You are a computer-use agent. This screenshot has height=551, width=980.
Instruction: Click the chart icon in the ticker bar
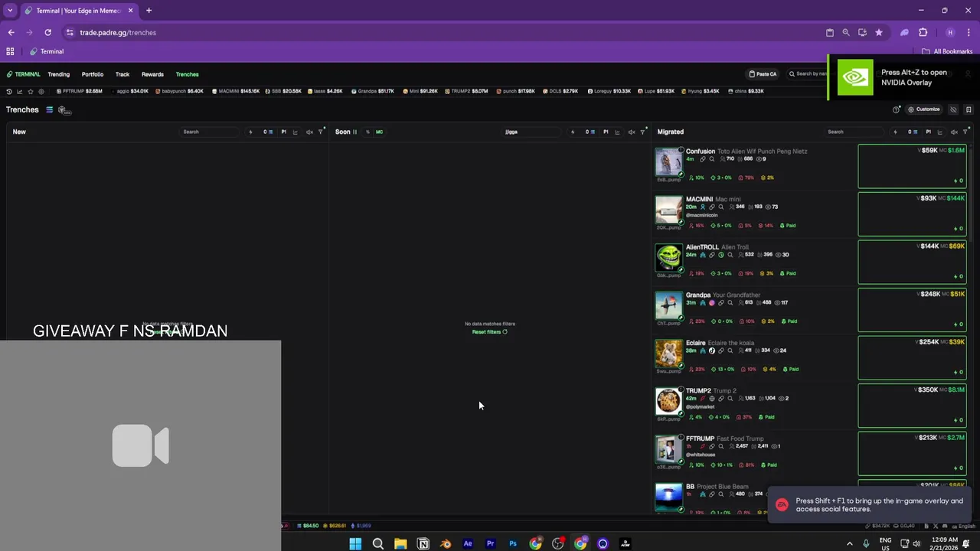coord(20,91)
